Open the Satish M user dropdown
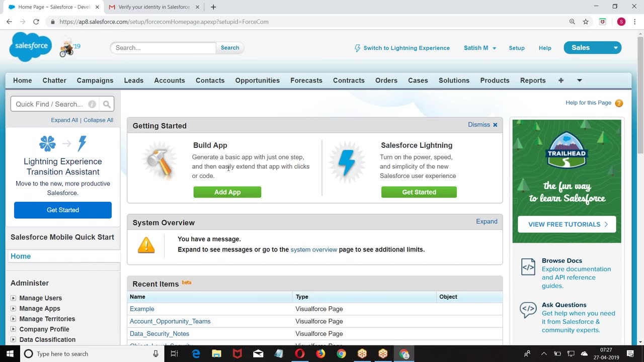 480,48
